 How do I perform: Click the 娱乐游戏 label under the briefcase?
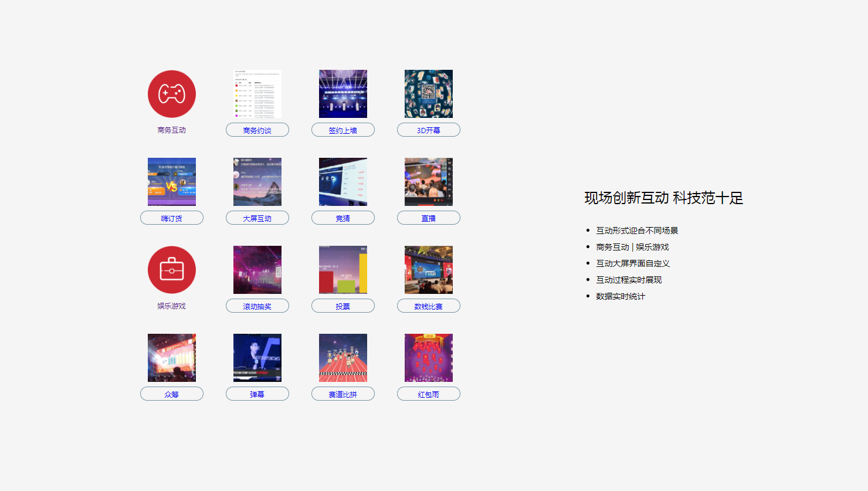tap(172, 306)
